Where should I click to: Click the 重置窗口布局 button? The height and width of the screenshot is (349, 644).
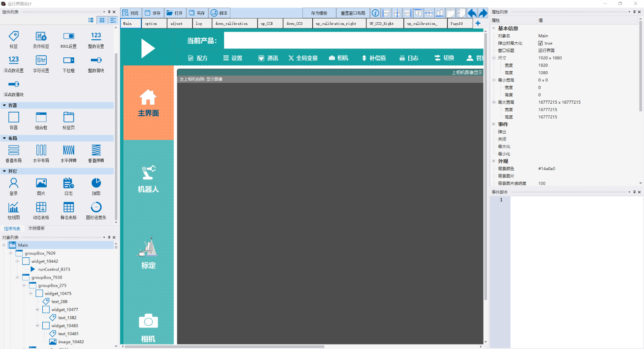coord(353,13)
